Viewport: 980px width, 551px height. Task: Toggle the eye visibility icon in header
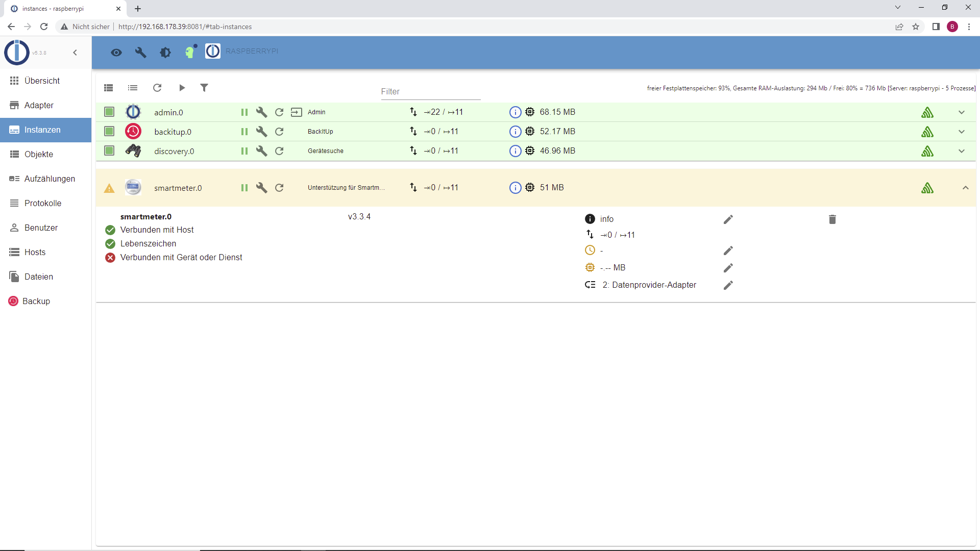click(x=116, y=52)
